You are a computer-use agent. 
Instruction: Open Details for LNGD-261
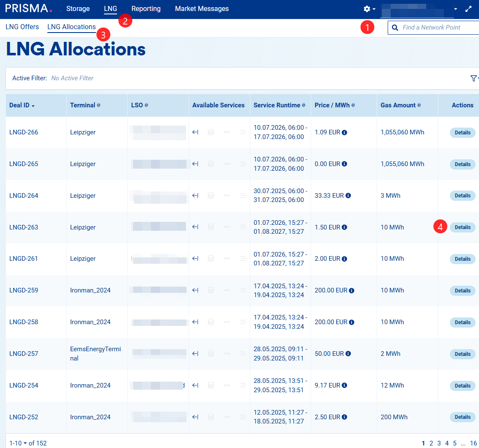click(x=463, y=259)
